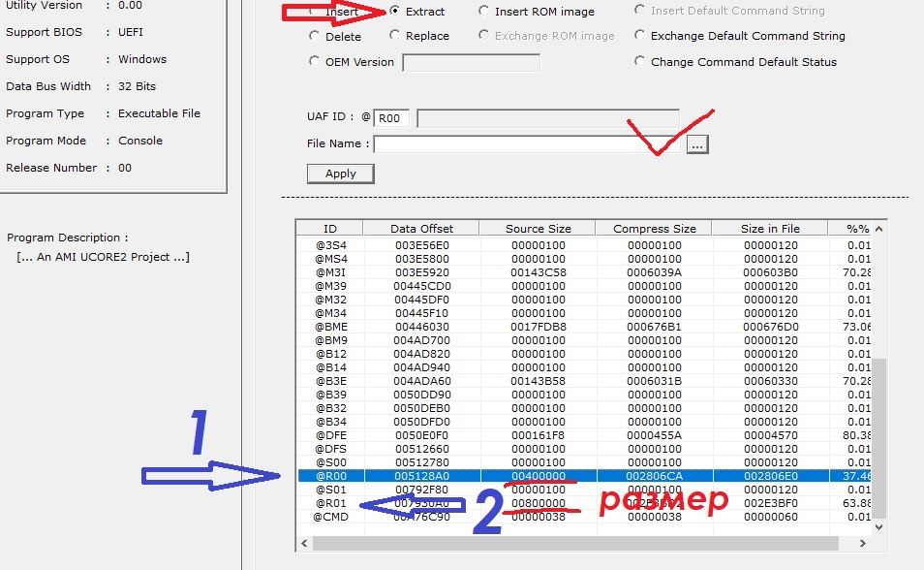
Task: Click data offset cell 003E5920
Action: point(422,272)
